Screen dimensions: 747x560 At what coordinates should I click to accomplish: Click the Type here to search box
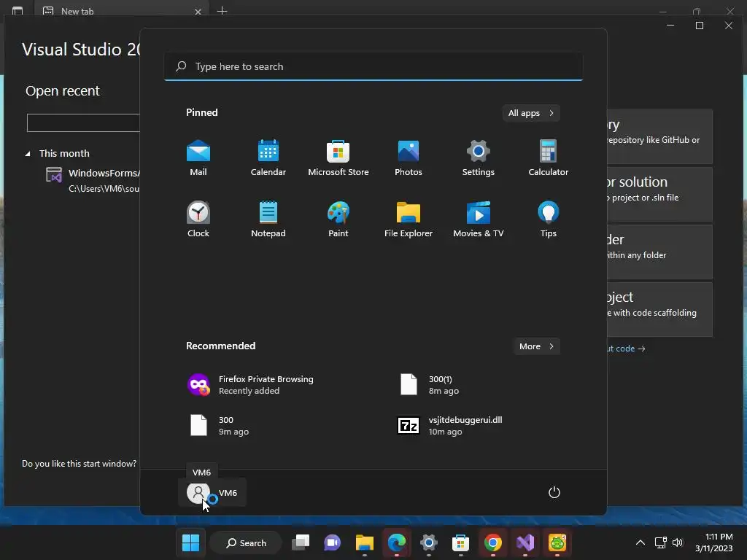click(373, 66)
